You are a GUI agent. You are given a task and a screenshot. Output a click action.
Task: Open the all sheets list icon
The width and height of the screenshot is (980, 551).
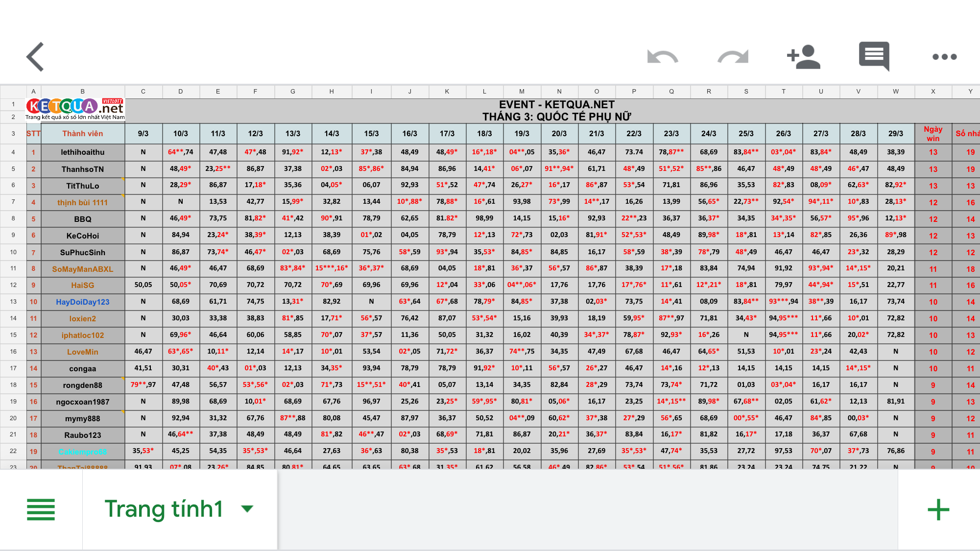pos(41,509)
